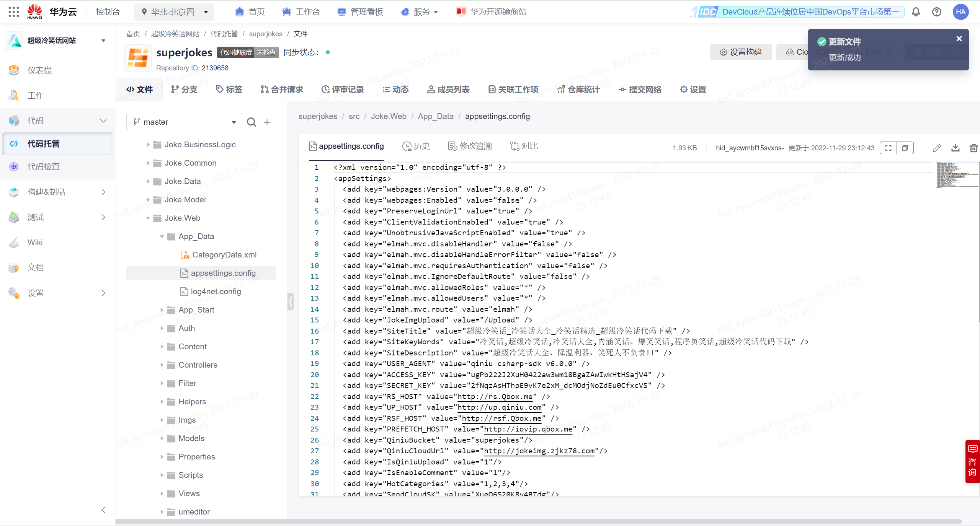Open the help question mark icon

(x=937, y=12)
